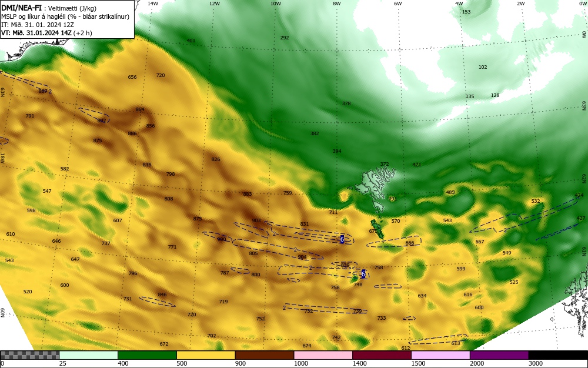The height and width of the screenshot is (368, 588).
Task: Click the map value 839
Action: coord(345,265)
